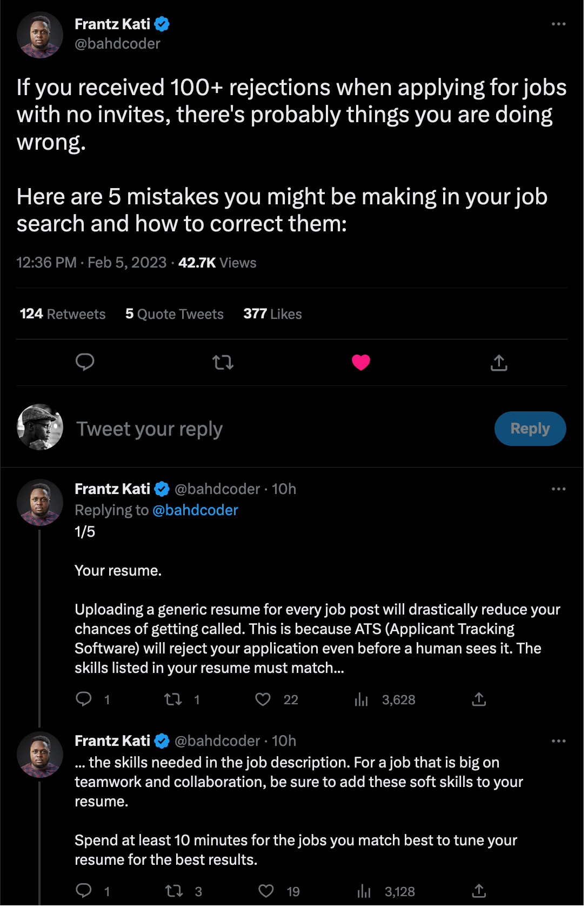Open more options on the 1/5 reply
588x914 pixels.
click(558, 489)
